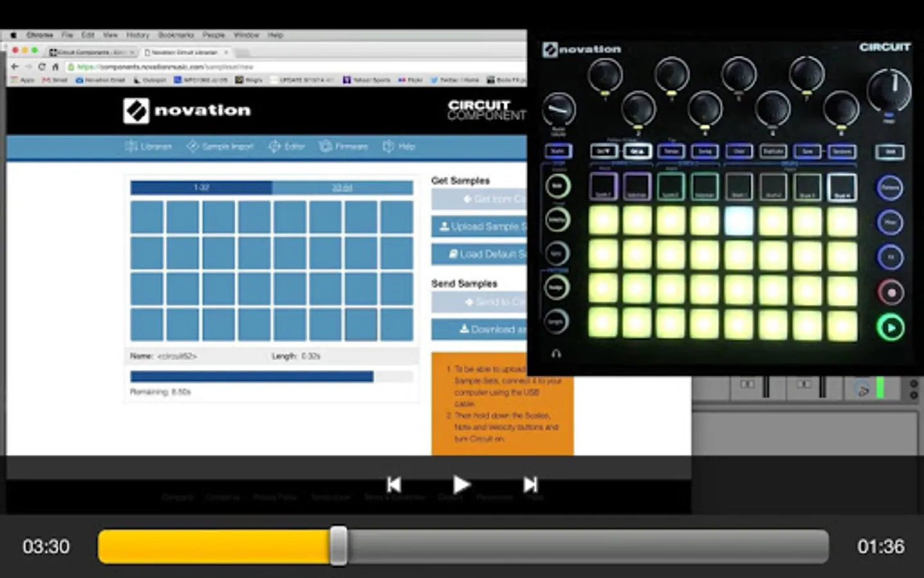Open the File menu
Viewport: 924px width, 578px height.
pos(67,35)
